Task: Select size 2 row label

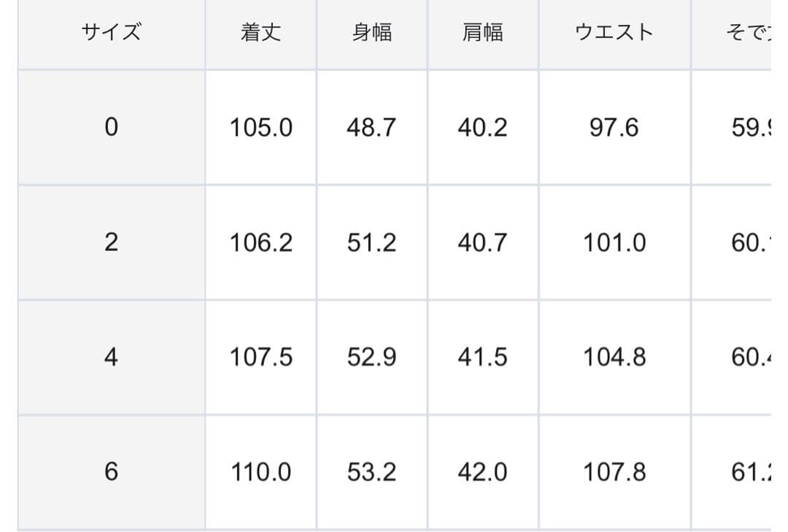Action: 111,242
